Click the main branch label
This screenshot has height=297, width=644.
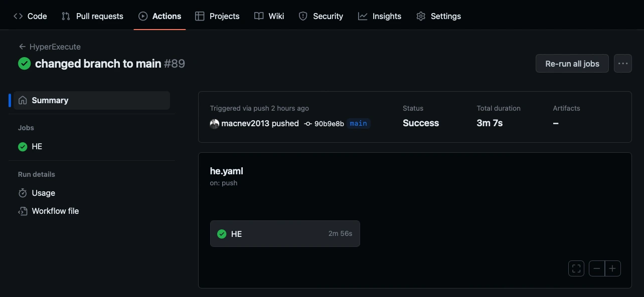(358, 123)
